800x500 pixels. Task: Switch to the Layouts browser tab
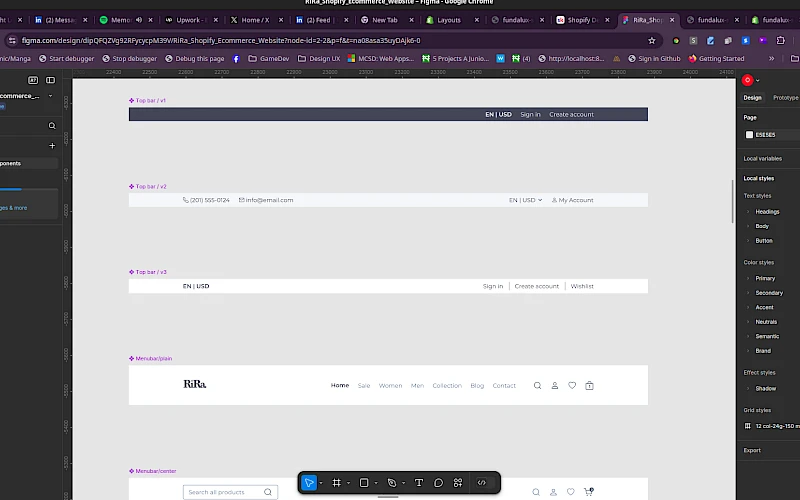pos(449,20)
